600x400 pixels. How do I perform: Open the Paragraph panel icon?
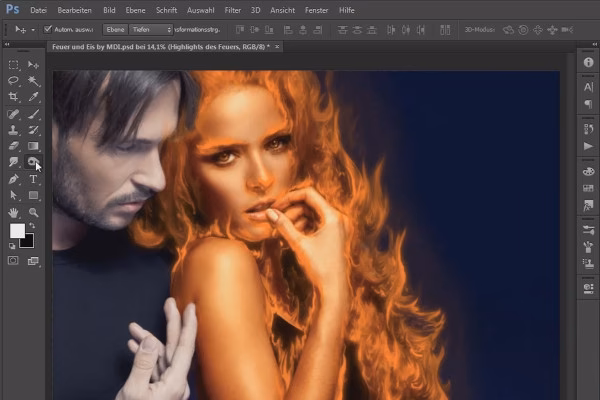tap(588, 104)
